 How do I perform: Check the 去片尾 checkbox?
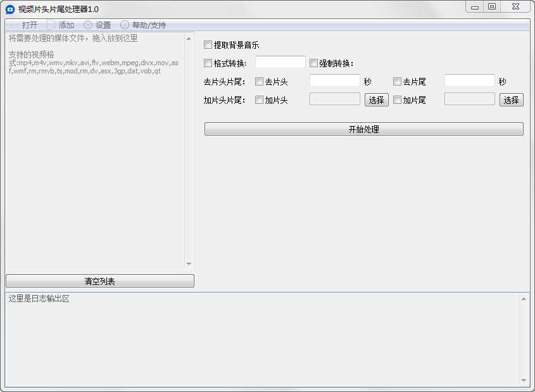click(397, 81)
